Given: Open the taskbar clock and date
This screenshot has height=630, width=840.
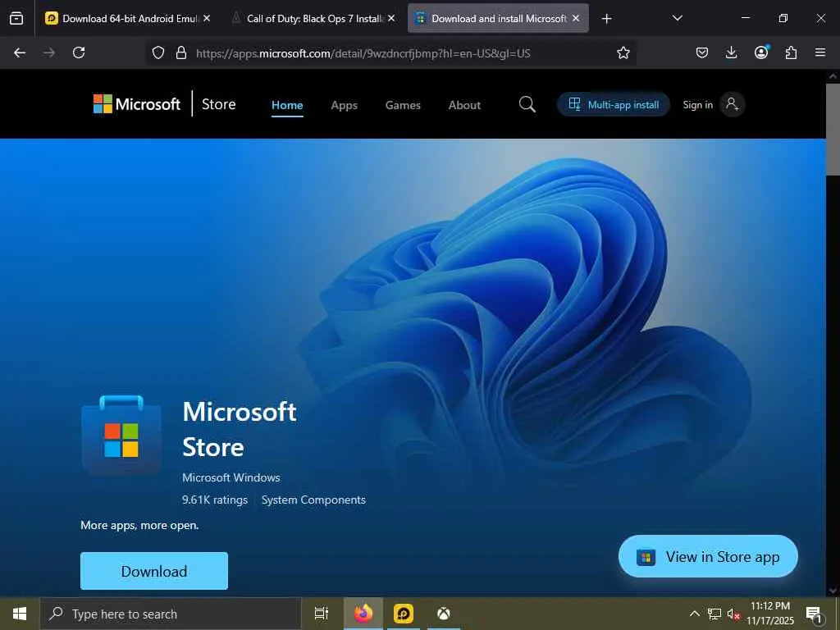Looking at the screenshot, I should coord(769,614).
